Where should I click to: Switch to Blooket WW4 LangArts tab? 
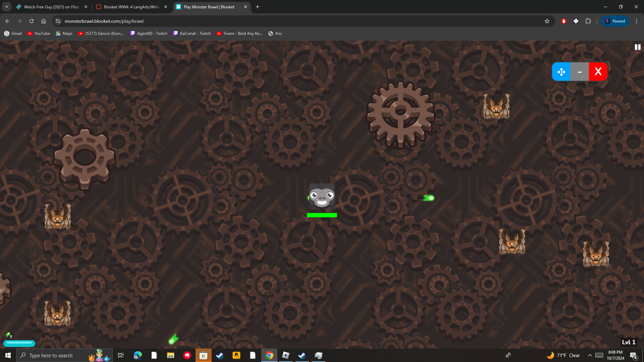click(x=131, y=7)
